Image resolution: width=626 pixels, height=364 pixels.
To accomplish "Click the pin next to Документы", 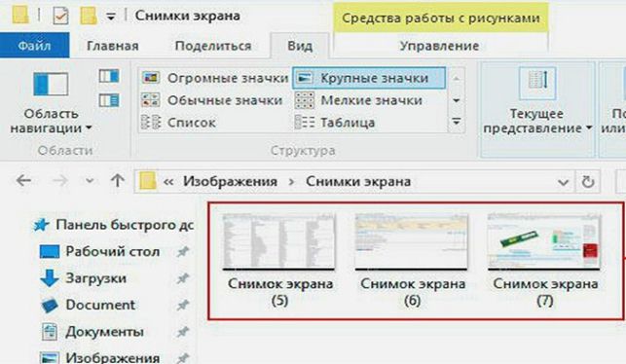I will [183, 331].
